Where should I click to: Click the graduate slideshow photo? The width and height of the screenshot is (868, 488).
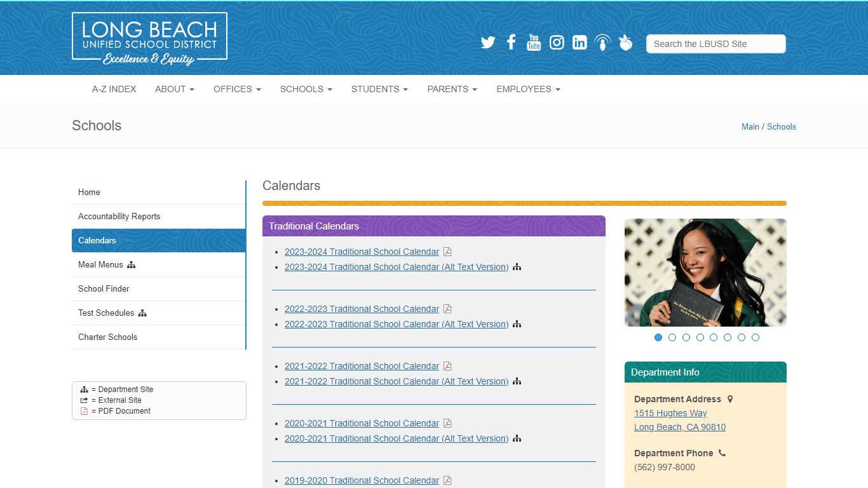point(705,273)
